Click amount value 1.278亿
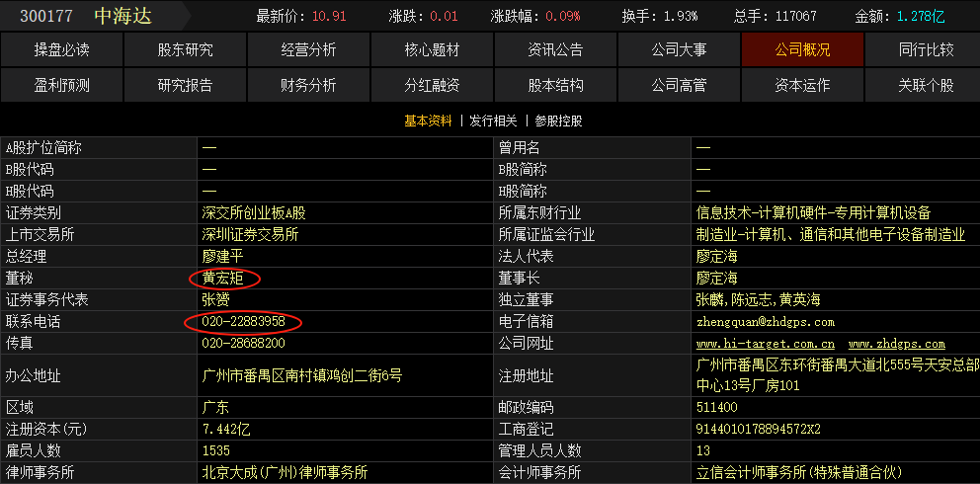This screenshot has height=484, width=980. tap(922, 16)
